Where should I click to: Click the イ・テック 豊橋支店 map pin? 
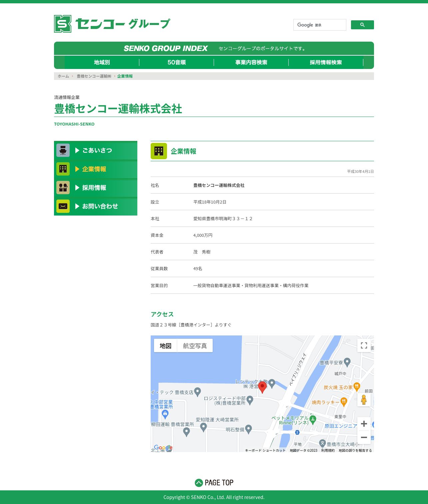click(197, 392)
